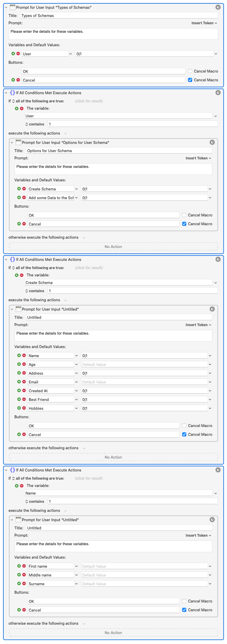The width and height of the screenshot is (227, 644).
Task: Check Cancel Macro for OK in last prompt
Action: coord(184,601)
